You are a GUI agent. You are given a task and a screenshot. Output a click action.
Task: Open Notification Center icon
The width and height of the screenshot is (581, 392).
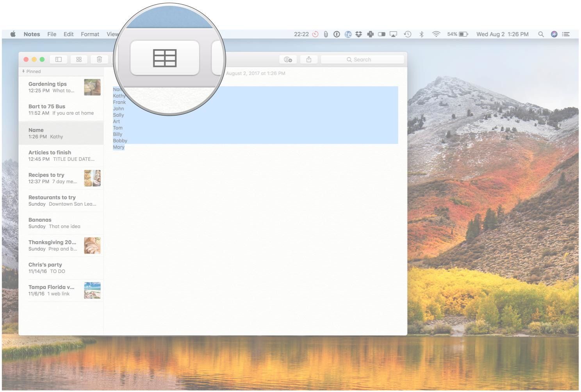pyautogui.click(x=565, y=34)
